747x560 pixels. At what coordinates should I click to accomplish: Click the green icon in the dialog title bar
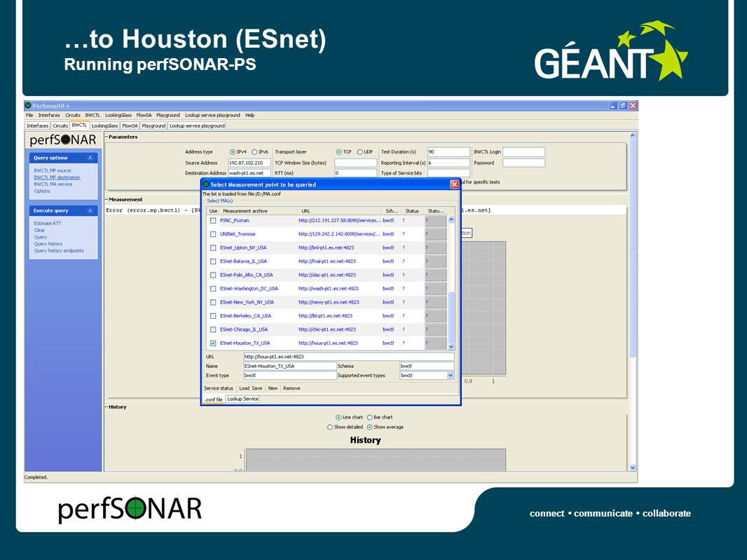pos(206,184)
